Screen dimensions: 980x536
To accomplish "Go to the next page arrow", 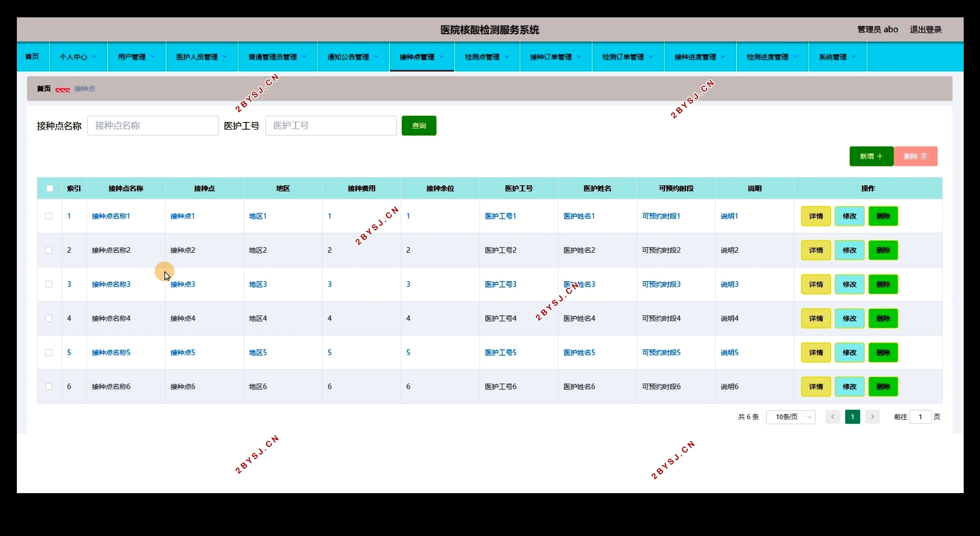I will pyautogui.click(x=872, y=417).
